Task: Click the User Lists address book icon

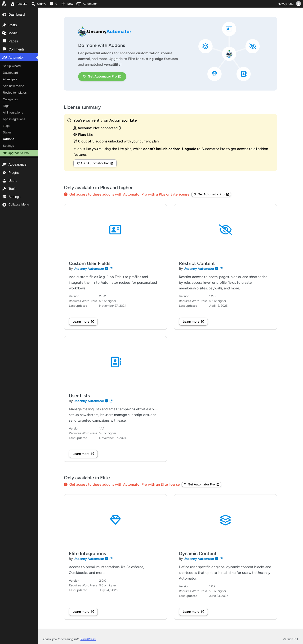Action: [115, 362]
